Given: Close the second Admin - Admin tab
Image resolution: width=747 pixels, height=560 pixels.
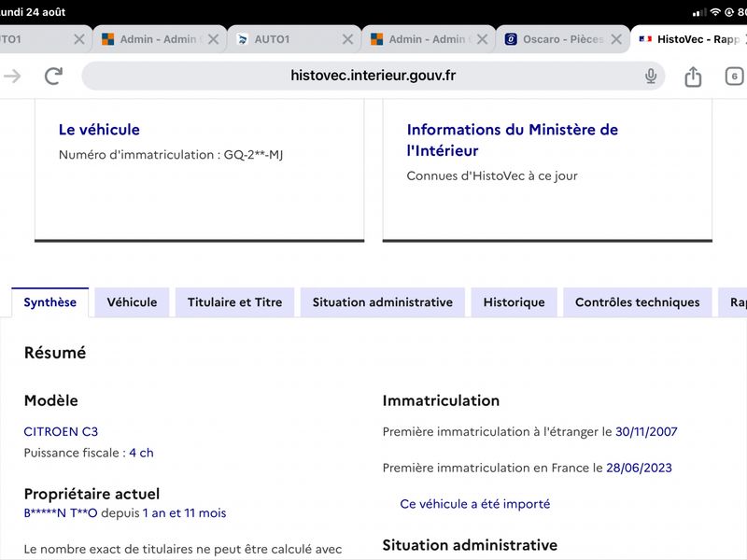Looking at the screenshot, I should click(x=482, y=39).
